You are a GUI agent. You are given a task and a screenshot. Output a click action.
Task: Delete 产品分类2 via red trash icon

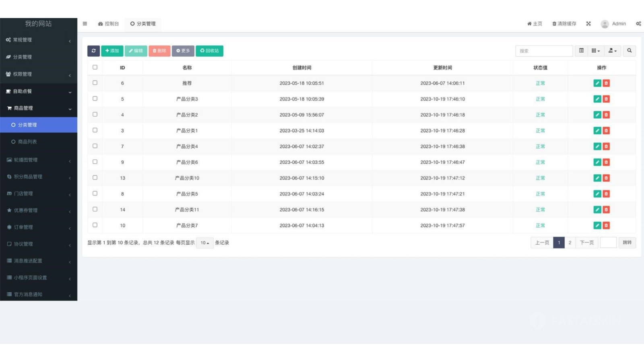click(606, 115)
